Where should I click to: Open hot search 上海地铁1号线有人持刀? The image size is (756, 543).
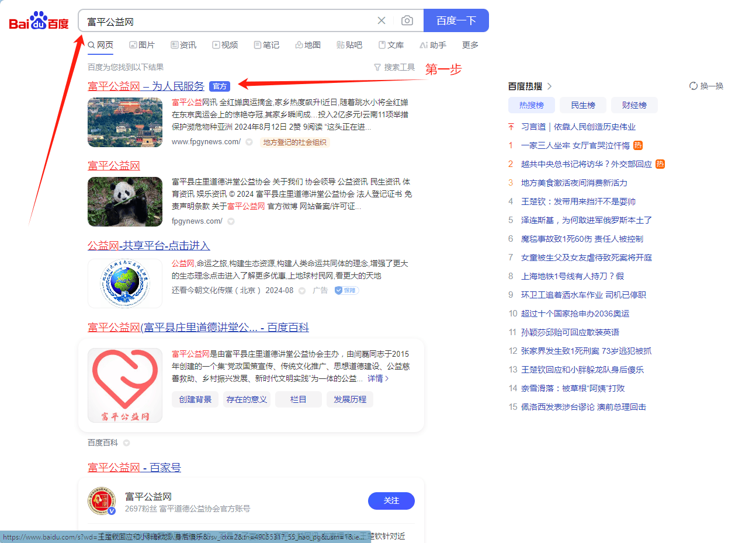click(x=573, y=276)
